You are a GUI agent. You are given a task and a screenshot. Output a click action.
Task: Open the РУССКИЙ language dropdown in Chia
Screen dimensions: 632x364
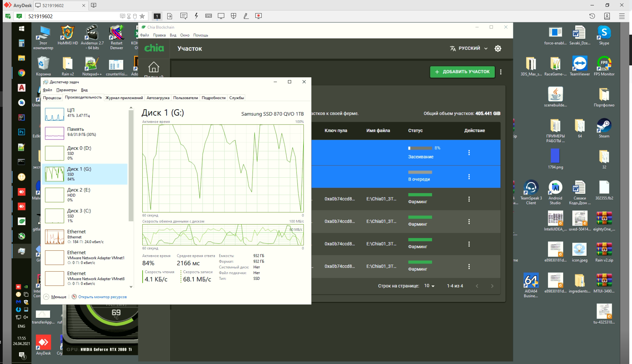[469, 48]
